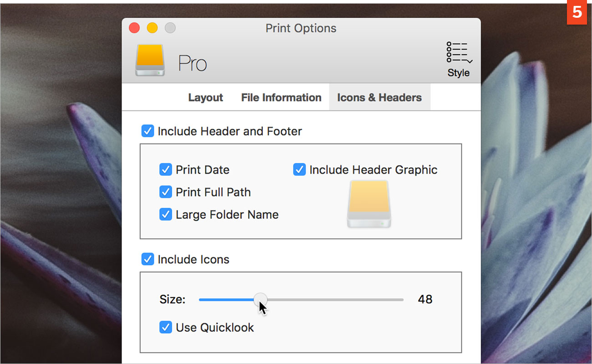Click the yellow drive app icon beside Pro

point(150,60)
